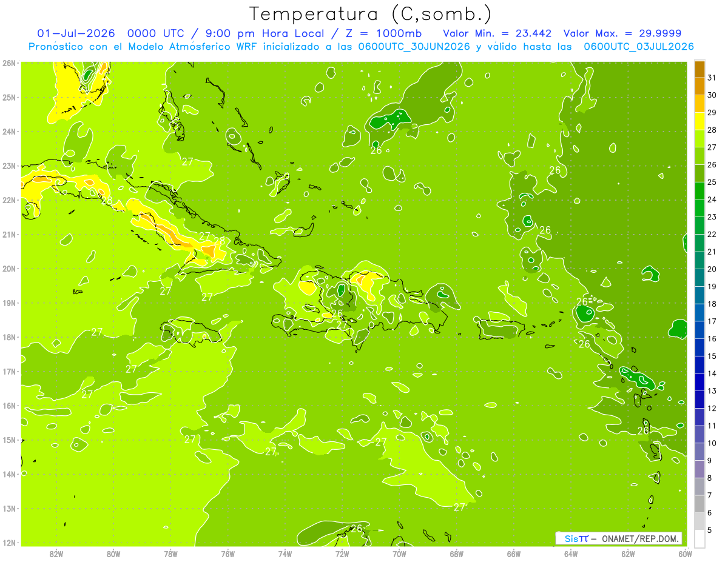Viewport: 728px width, 562px height.
Task: Click legend scale value 13
Action: 712,390
